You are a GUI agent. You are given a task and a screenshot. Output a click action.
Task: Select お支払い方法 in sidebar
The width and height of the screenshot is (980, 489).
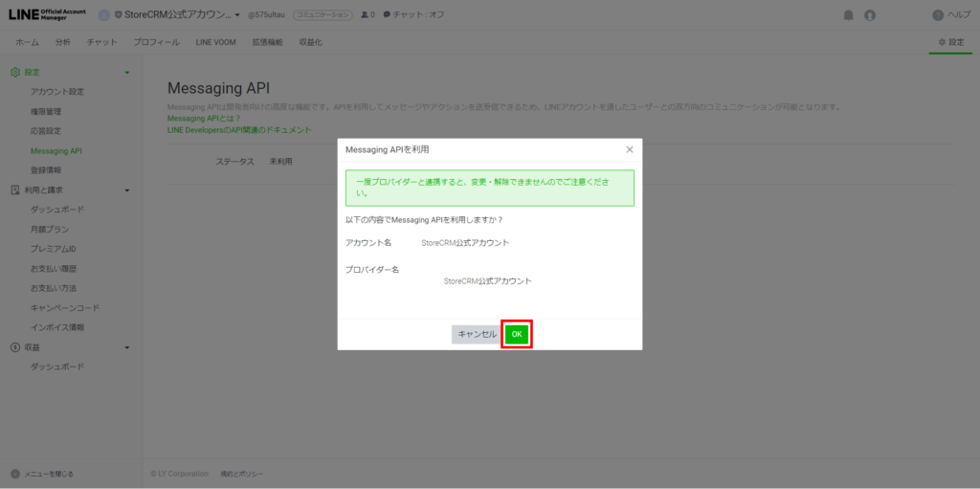coord(54,288)
